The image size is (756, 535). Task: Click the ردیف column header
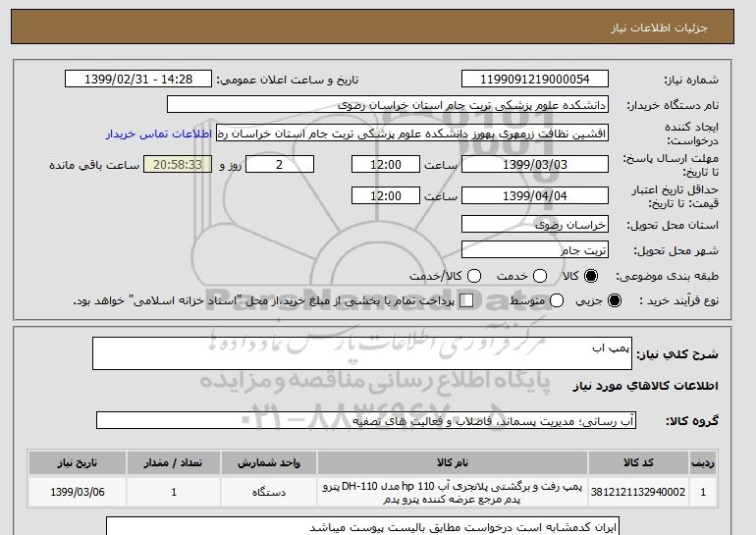pos(703,462)
